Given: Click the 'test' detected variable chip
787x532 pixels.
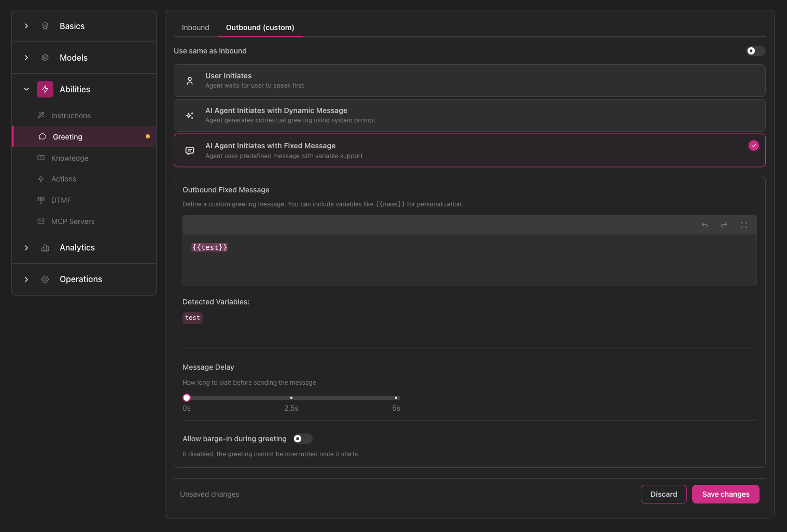Looking at the screenshot, I should coord(192,318).
